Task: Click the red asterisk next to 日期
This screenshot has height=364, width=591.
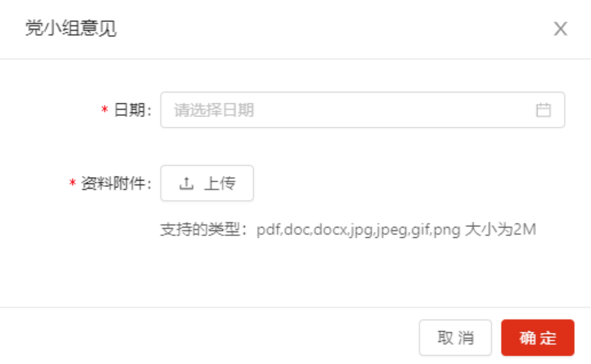Action: click(104, 109)
